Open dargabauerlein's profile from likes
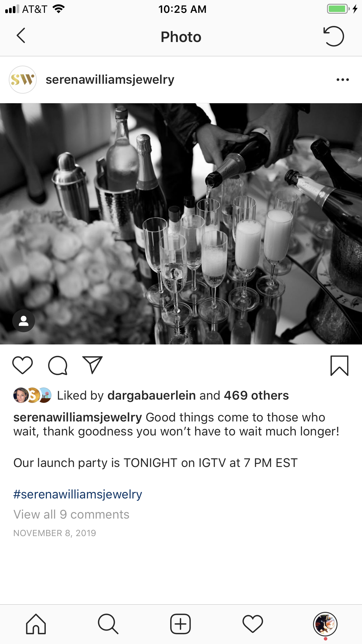 (x=152, y=395)
